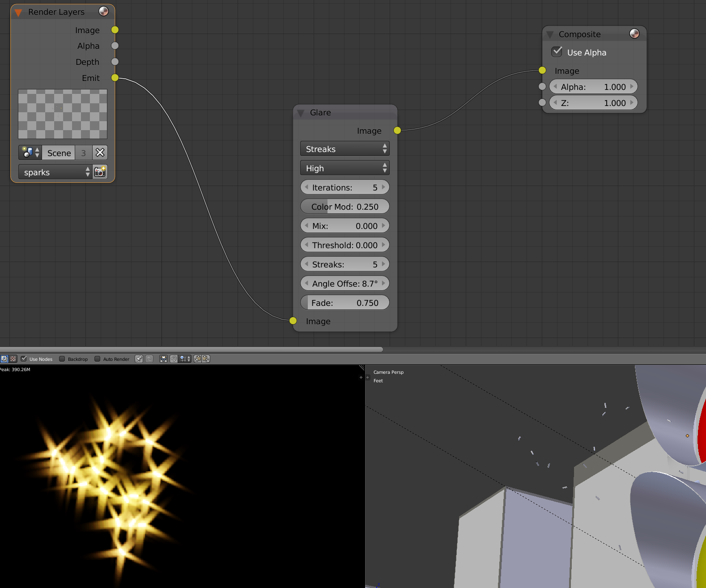This screenshot has height=588, width=706.
Task: Disable the Use Alpha checkbox in Composite node
Action: tap(557, 52)
